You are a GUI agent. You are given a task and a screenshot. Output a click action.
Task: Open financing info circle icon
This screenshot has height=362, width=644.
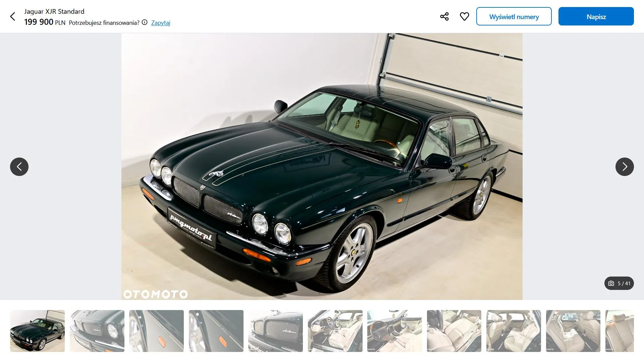[x=145, y=22]
